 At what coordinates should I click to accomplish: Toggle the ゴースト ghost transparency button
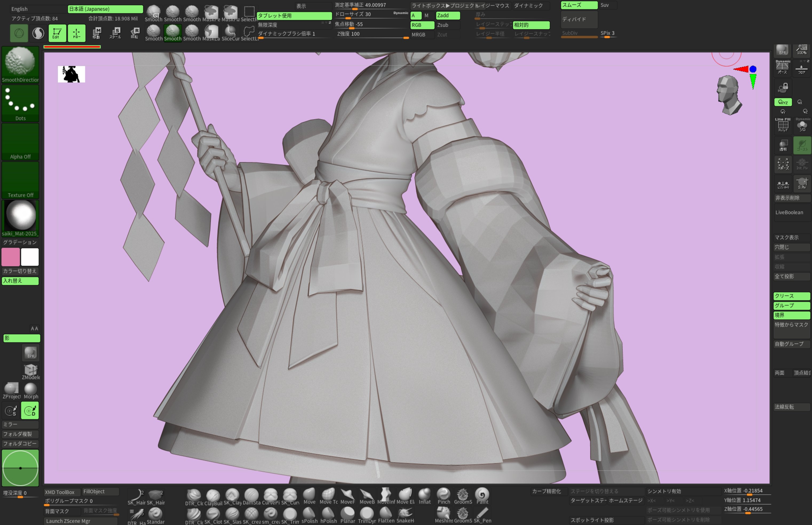(802, 145)
